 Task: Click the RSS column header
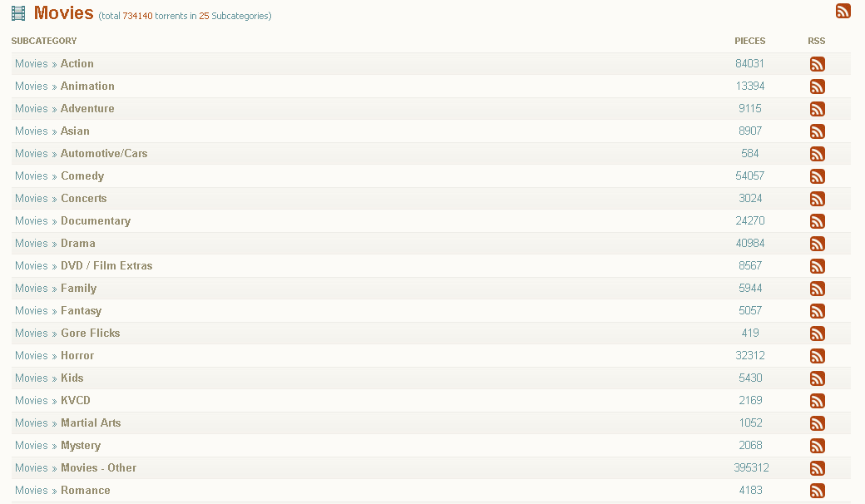[817, 41]
